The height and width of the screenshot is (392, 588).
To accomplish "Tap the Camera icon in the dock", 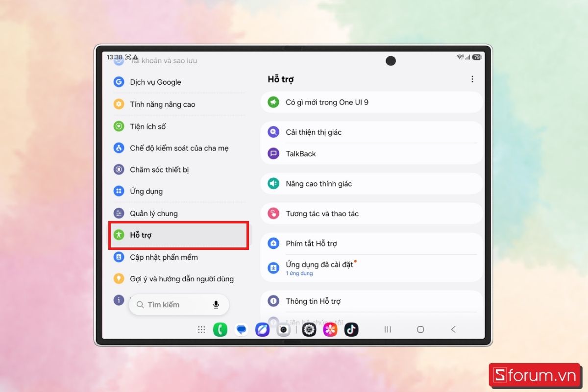I will pos(283,330).
